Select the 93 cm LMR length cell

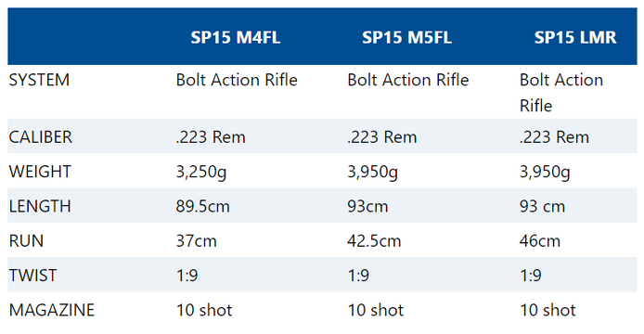(542, 206)
